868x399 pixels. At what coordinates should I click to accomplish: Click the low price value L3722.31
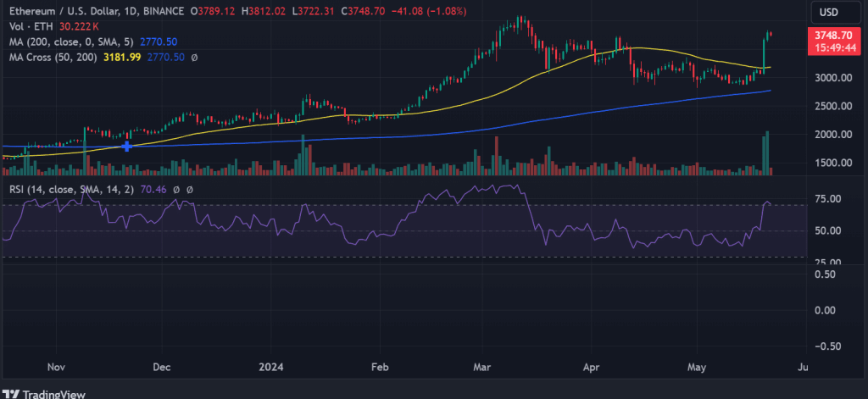tap(315, 11)
